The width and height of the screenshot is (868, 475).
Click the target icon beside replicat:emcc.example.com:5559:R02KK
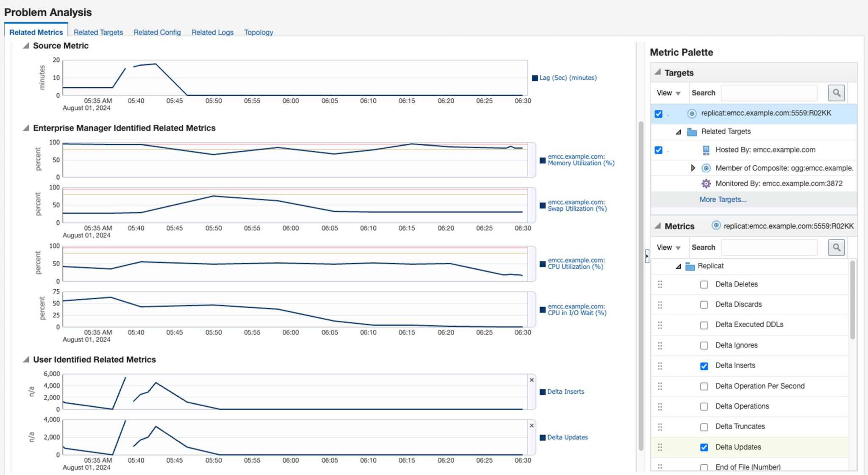[692, 113]
